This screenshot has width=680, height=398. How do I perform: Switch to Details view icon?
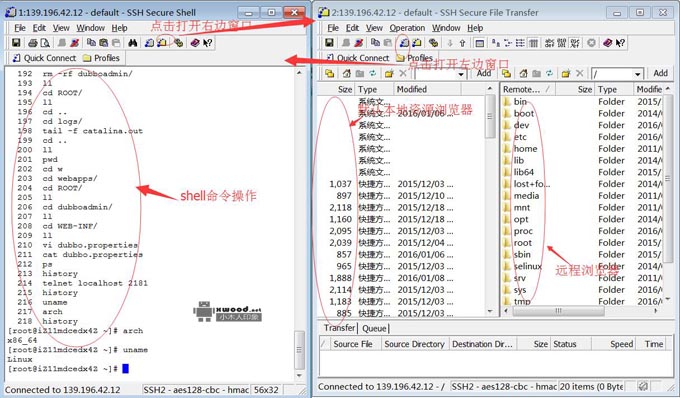coord(533,42)
